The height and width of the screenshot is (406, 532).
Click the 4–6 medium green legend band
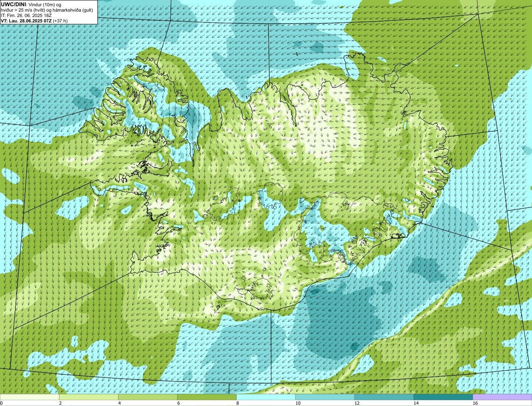pyautogui.click(x=148, y=397)
